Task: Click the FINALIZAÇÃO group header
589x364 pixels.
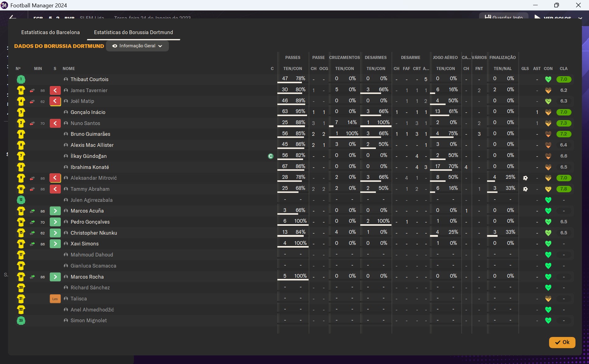Action: pyautogui.click(x=503, y=57)
